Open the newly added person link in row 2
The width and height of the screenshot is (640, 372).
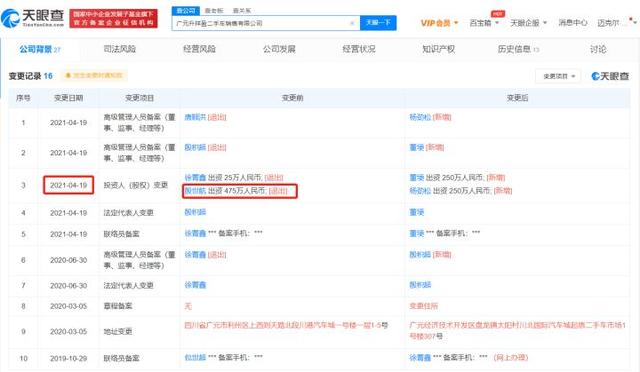click(416, 147)
